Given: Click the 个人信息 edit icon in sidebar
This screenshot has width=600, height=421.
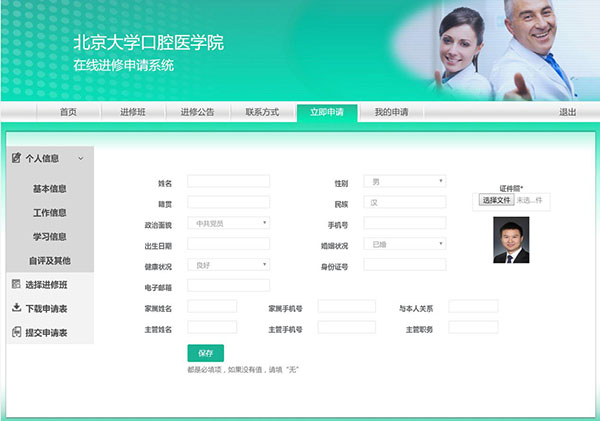Looking at the screenshot, I should [x=17, y=158].
